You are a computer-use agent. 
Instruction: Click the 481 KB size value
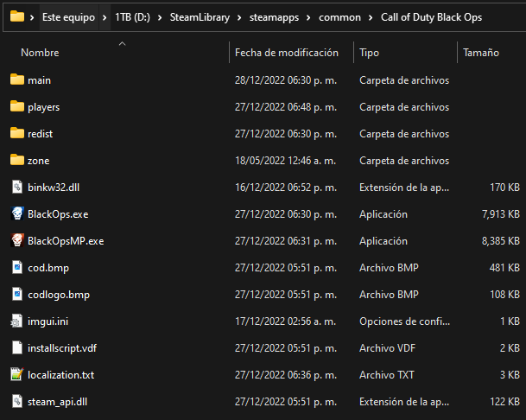pyautogui.click(x=504, y=268)
